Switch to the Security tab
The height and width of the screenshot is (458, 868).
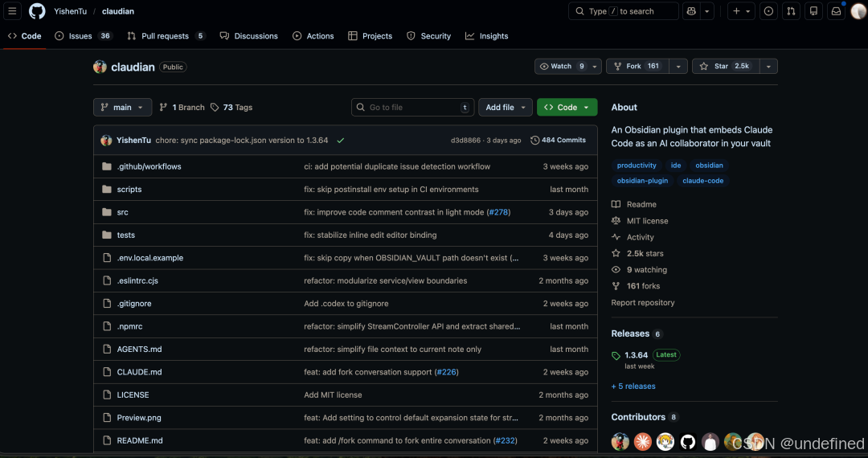(429, 36)
